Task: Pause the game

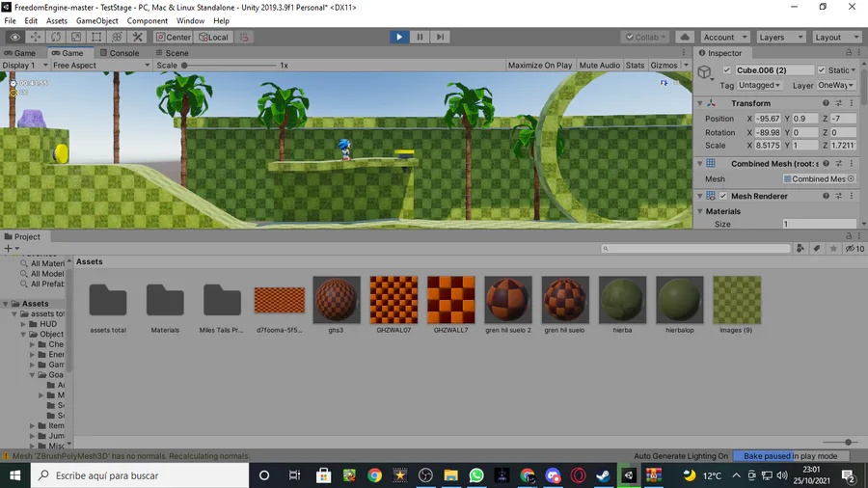Action: click(420, 37)
